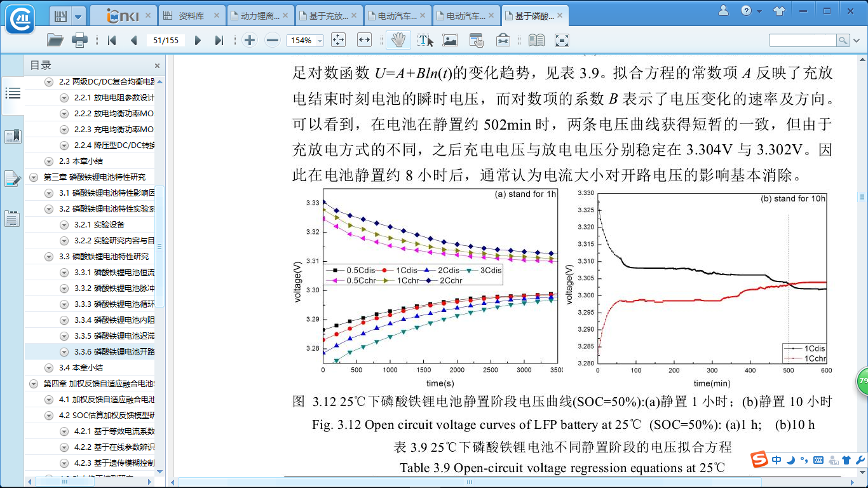This screenshot has height=488, width=868.
Task: Toggle the 3.3 磷酸铁锂电池特性研究 expander
Action: coord(49,257)
